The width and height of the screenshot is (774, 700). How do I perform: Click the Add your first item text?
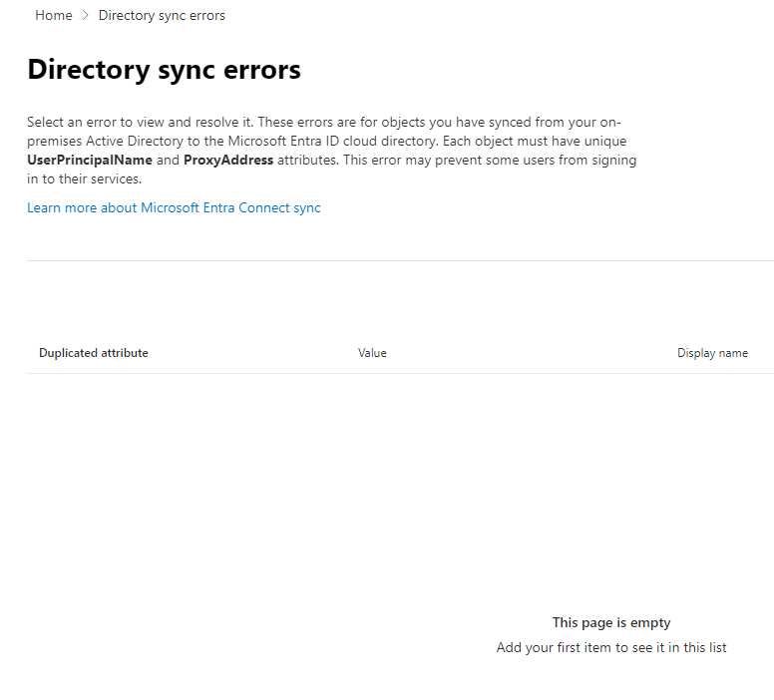[611, 647]
